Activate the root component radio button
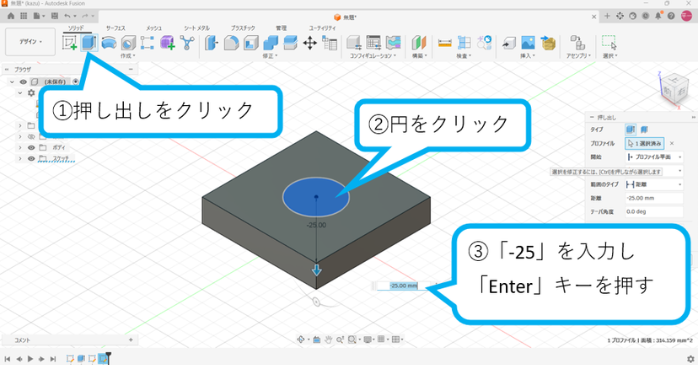 [76, 81]
